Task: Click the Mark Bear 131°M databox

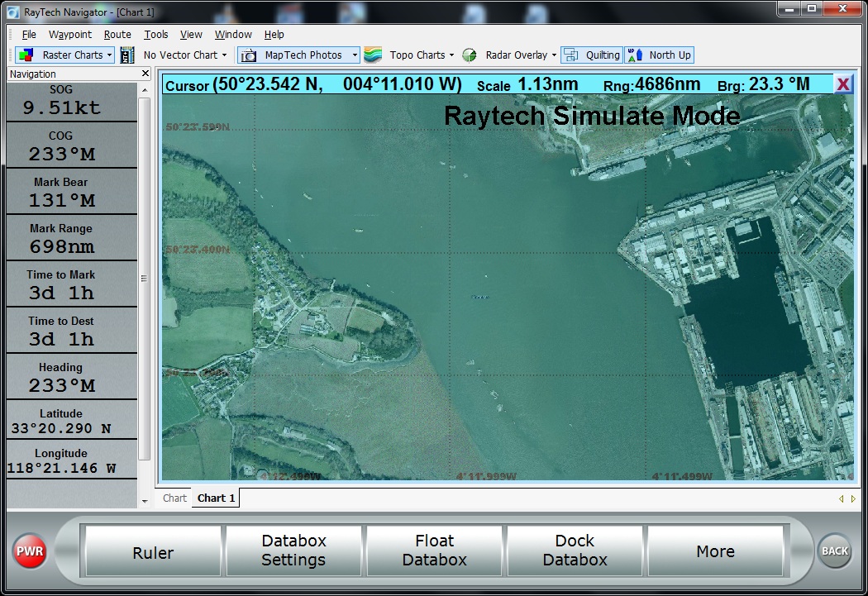Action: point(71,192)
